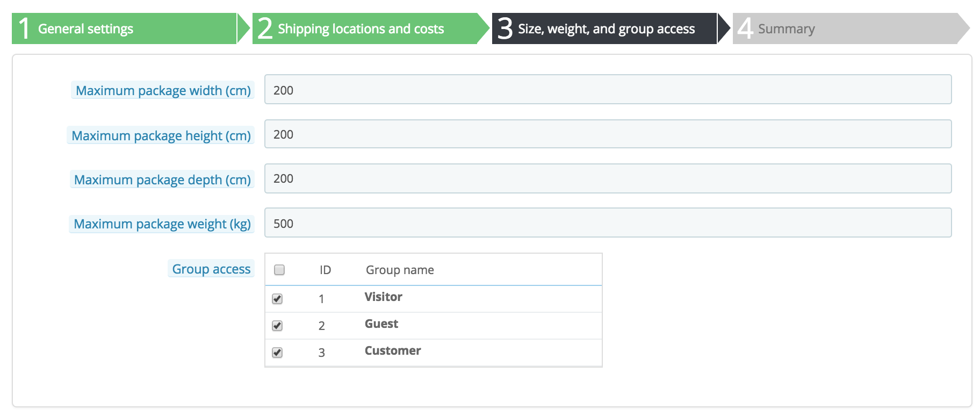Click the Maximum package depth (cm) label

coord(162,180)
